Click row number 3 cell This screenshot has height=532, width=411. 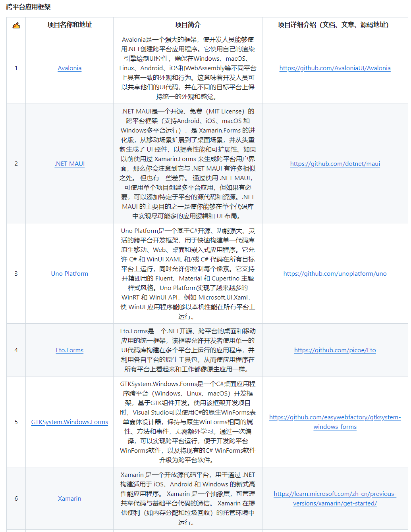[16, 274]
